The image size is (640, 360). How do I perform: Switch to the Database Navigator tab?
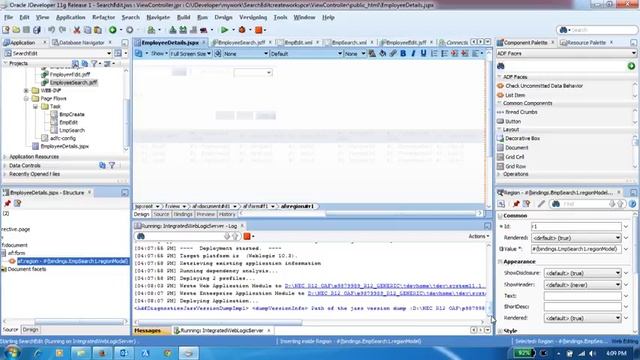coord(81,42)
